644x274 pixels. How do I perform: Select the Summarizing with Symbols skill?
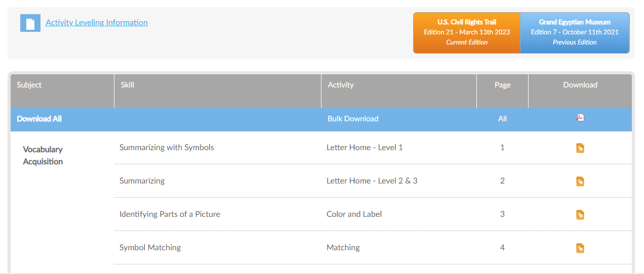tap(167, 148)
